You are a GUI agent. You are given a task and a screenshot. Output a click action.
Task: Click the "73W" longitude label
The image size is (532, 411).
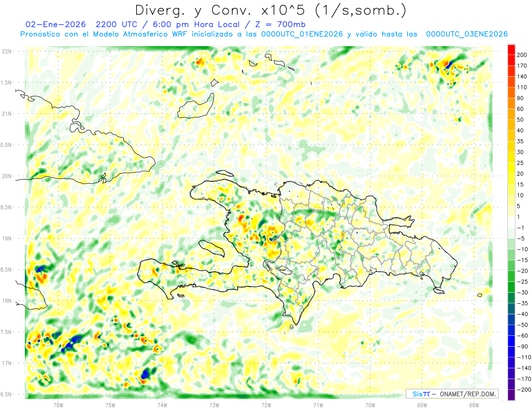pos(214,405)
